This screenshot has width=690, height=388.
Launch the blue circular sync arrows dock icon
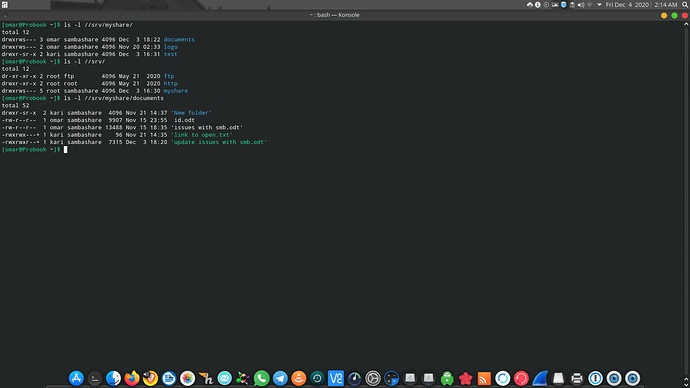click(x=503, y=378)
